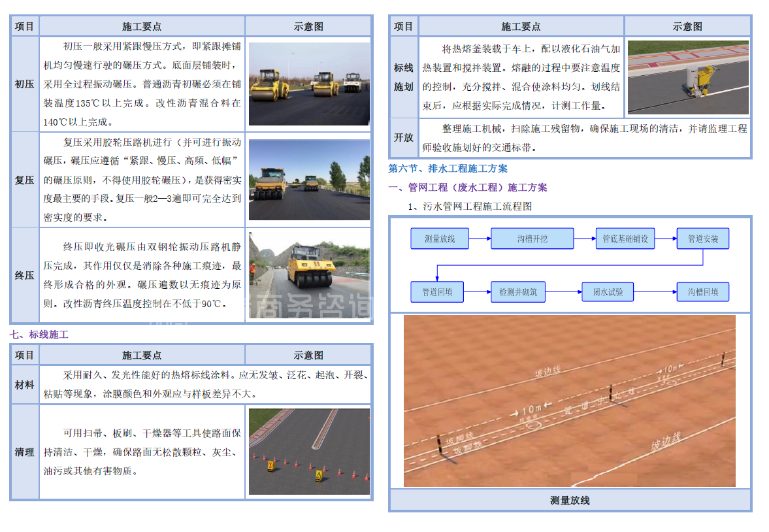Open the 终压 roller photo
Viewport: 769px width, 532px height.
pos(309,274)
